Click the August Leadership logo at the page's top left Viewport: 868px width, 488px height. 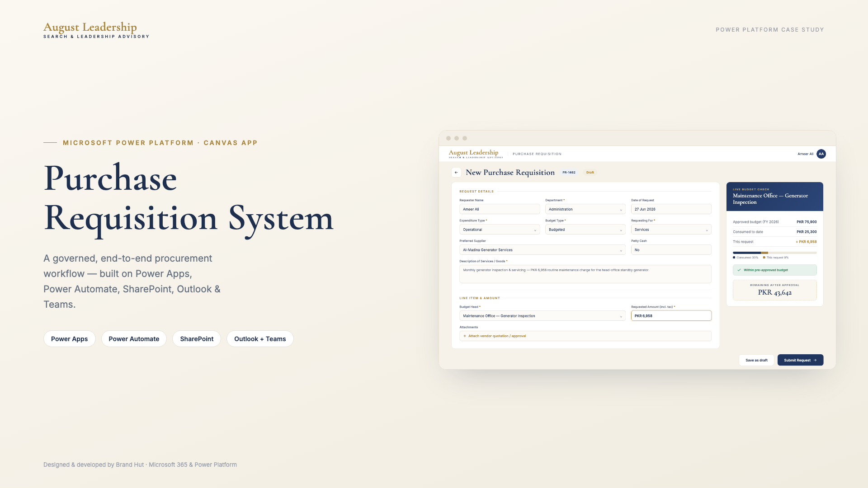tap(96, 30)
